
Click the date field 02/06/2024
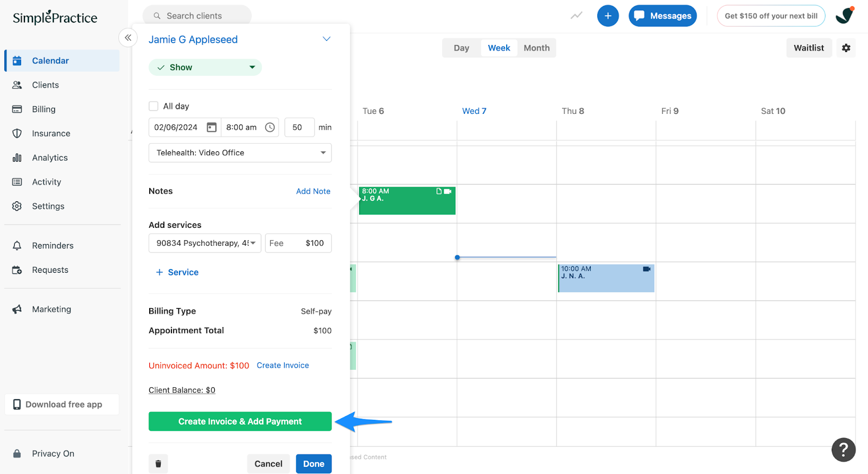pos(176,127)
